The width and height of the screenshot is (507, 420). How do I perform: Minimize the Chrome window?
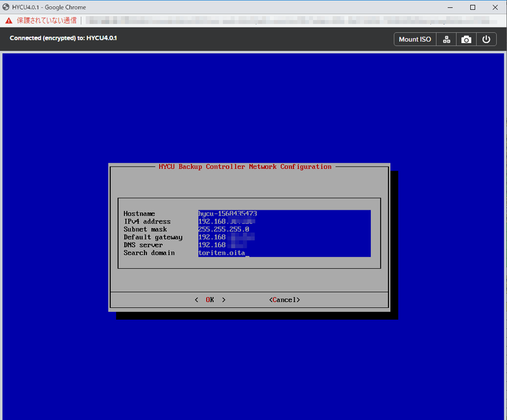(x=450, y=7)
